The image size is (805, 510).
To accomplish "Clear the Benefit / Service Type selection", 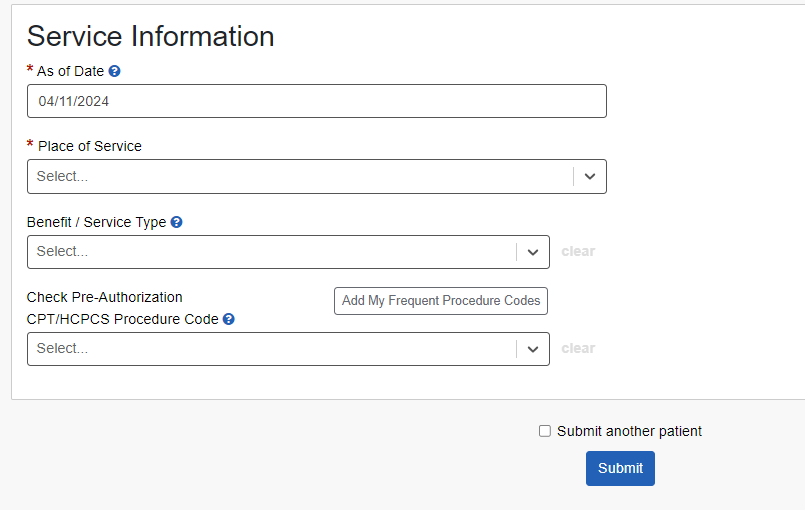I will tap(578, 252).
